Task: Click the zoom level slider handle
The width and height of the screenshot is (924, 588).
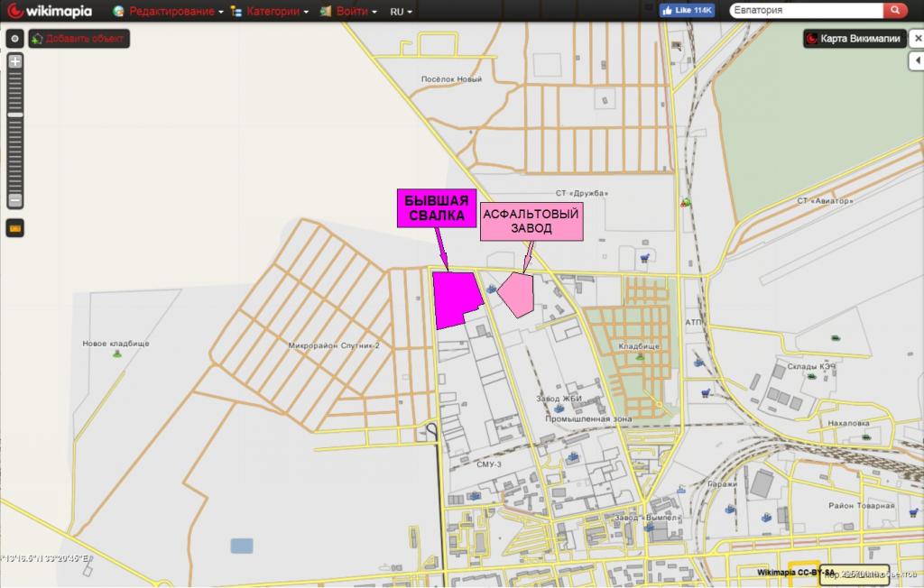Action: click(15, 115)
